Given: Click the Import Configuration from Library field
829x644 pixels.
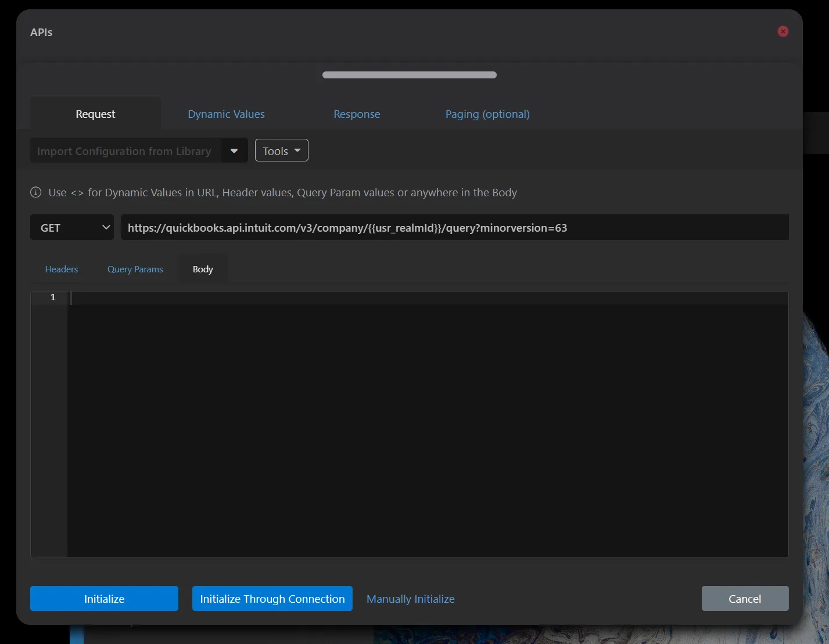Looking at the screenshot, I should 125,151.
